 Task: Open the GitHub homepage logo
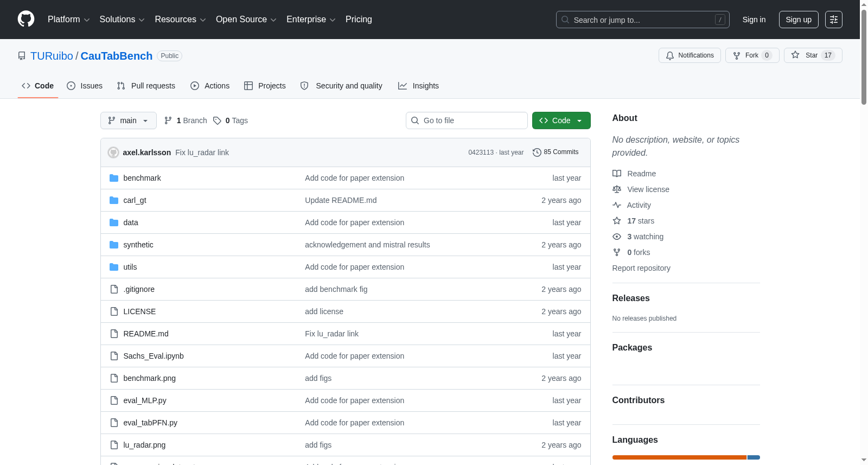(26, 19)
